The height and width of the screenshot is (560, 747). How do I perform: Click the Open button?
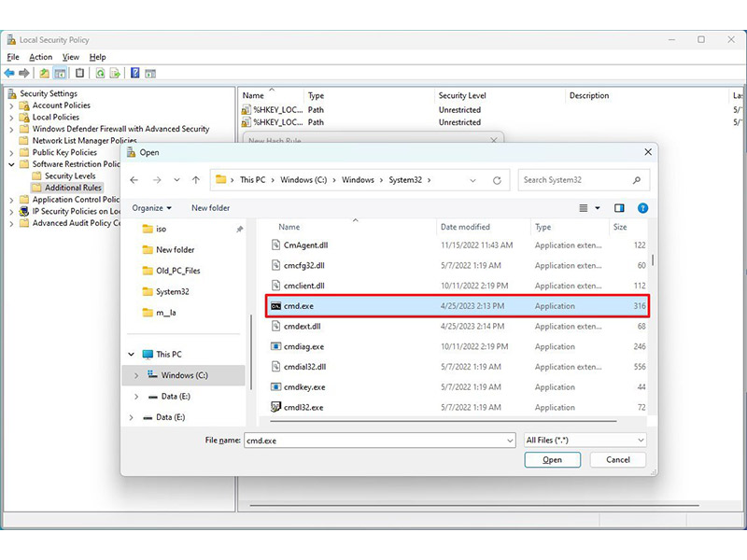[x=552, y=460]
